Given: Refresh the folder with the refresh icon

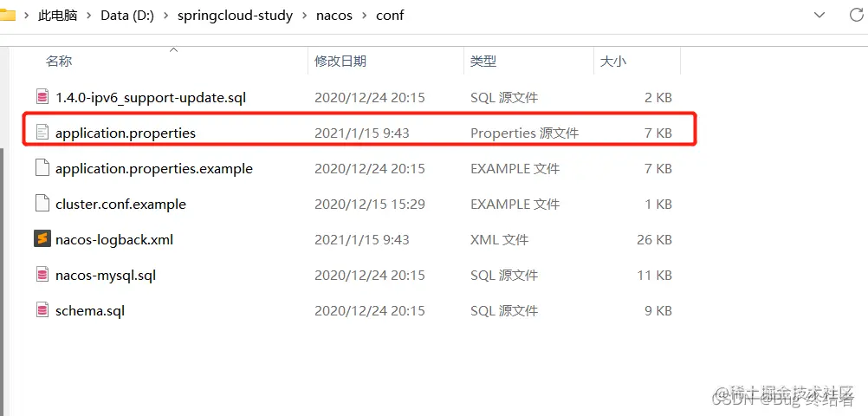Looking at the screenshot, I should click(x=857, y=15).
